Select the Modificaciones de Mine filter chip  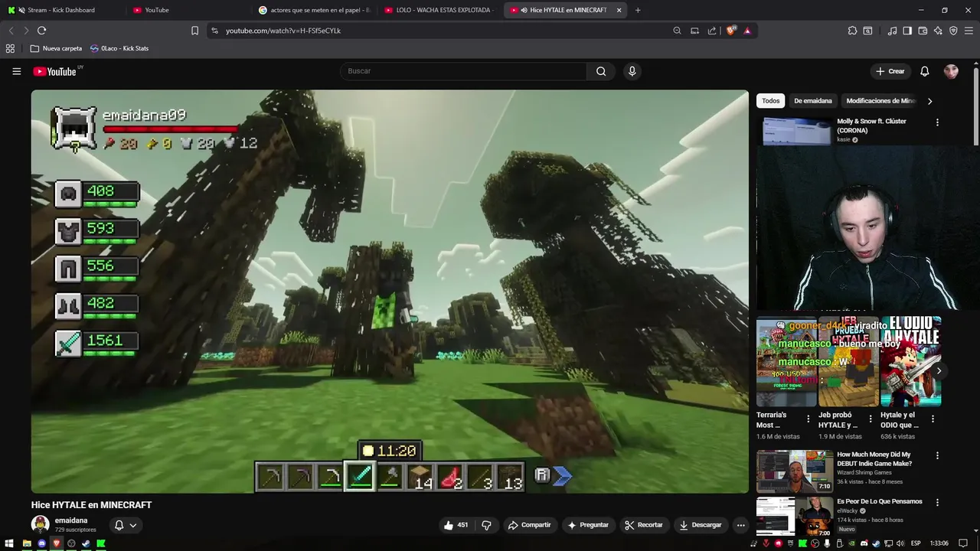pos(880,101)
